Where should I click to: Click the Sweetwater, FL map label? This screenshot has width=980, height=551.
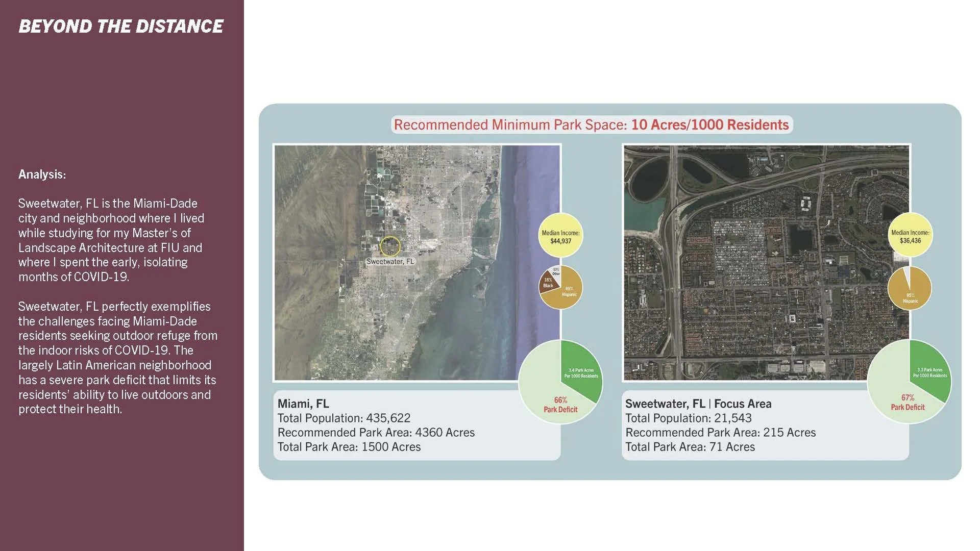[390, 261]
